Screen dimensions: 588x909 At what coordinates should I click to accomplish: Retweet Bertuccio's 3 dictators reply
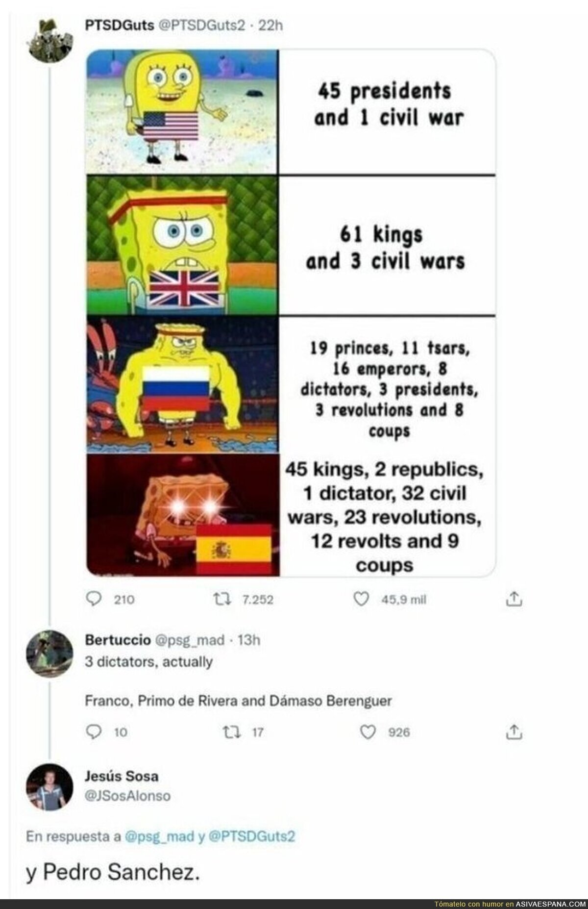(x=230, y=732)
